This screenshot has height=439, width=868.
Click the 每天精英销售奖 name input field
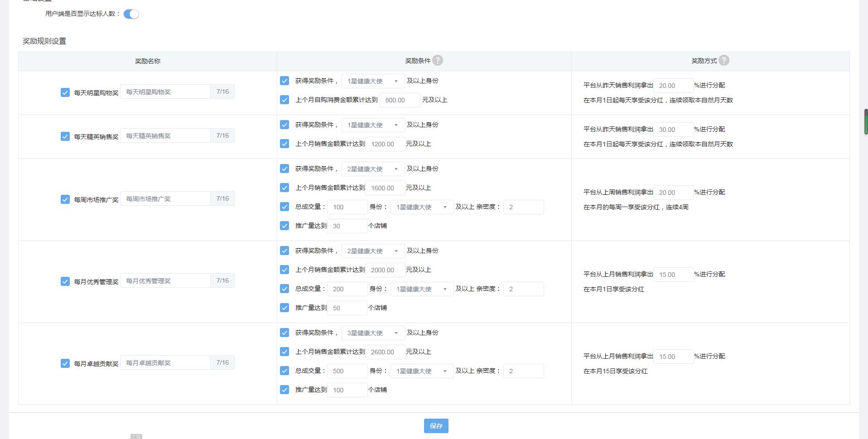point(165,136)
